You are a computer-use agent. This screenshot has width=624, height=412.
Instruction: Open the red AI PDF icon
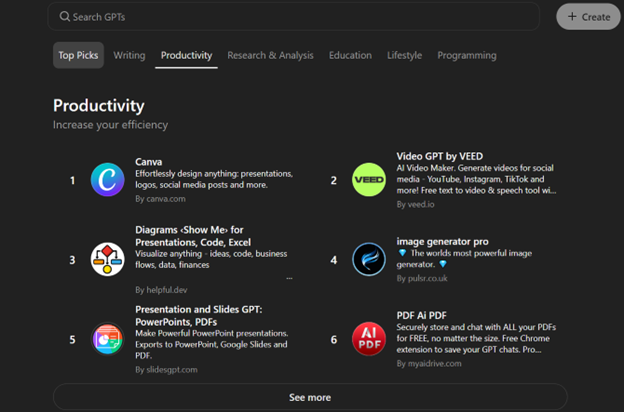[x=369, y=339]
